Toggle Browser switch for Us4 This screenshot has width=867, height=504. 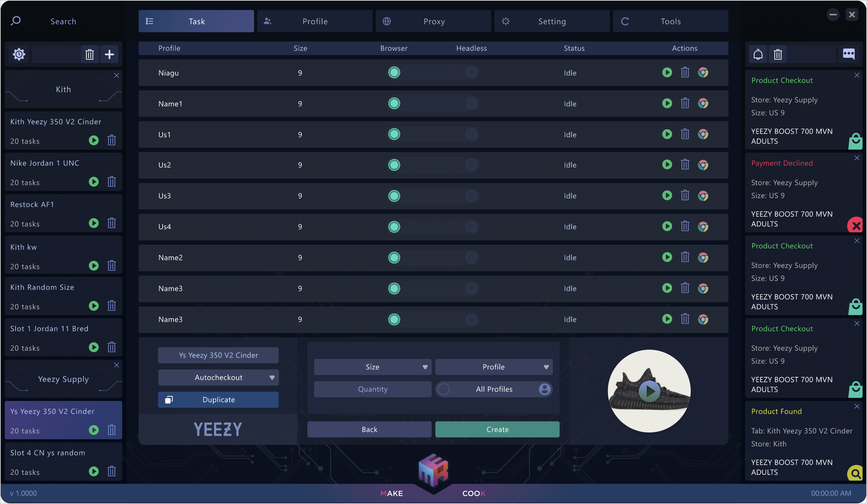pyautogui.click(x=394, y=227)
